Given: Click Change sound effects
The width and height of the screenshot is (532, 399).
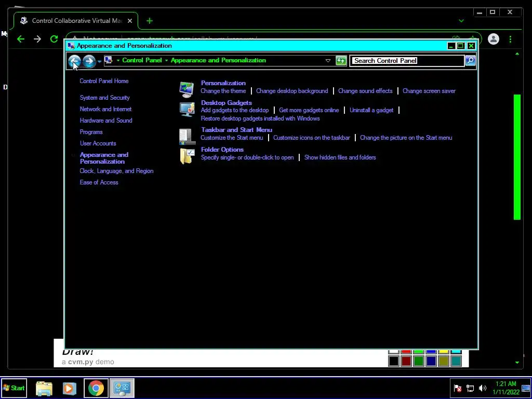Looking at the screenshot, I should (365, 91).
